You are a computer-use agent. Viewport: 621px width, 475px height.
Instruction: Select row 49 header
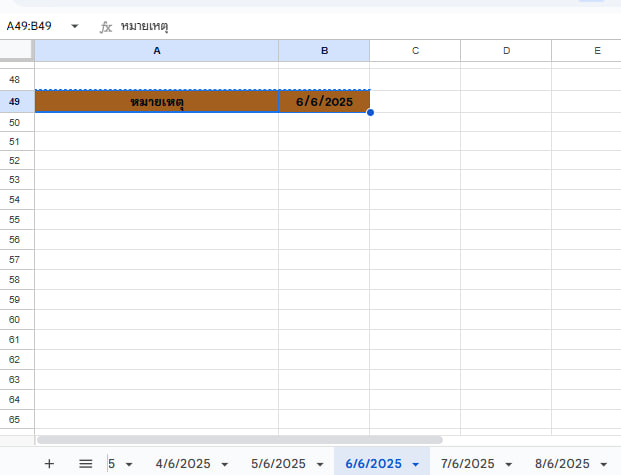tap(17, 102)
